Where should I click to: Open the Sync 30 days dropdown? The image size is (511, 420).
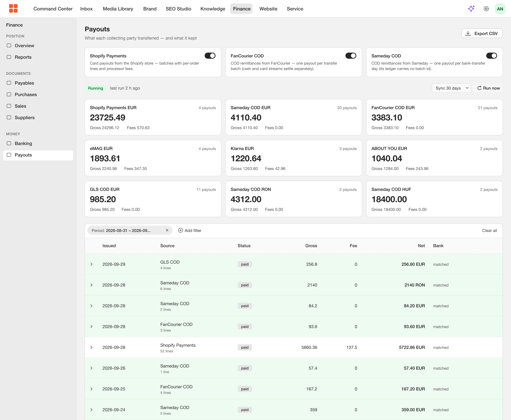click(451, 88)
